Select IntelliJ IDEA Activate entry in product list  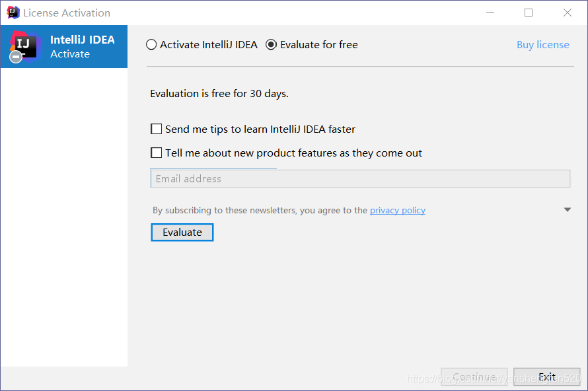[82, 46]
